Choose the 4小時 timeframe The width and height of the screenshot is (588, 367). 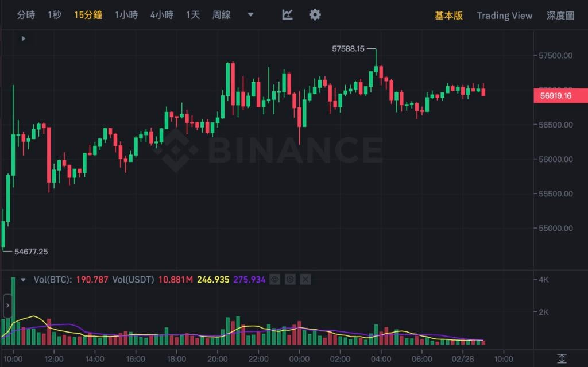[161, 15]
